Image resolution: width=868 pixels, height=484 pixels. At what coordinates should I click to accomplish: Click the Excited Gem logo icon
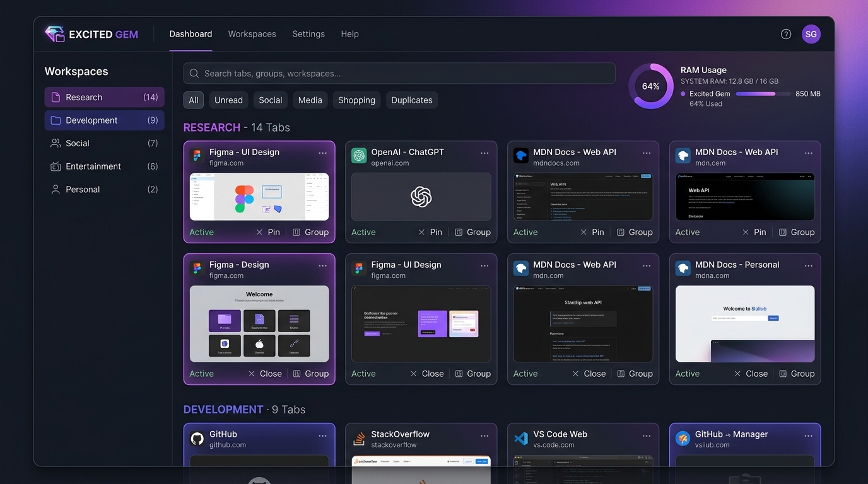click(x=55, y=34)
